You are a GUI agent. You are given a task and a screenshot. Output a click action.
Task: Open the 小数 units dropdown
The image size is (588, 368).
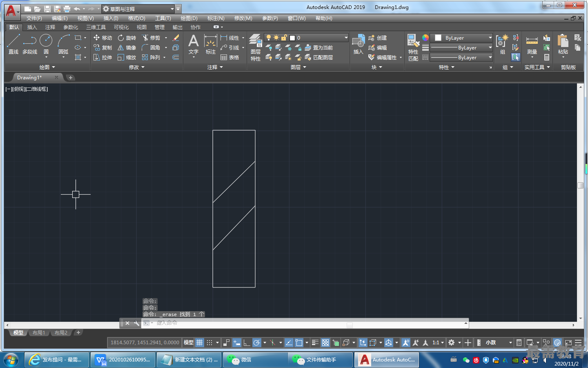tap(498, 343)
